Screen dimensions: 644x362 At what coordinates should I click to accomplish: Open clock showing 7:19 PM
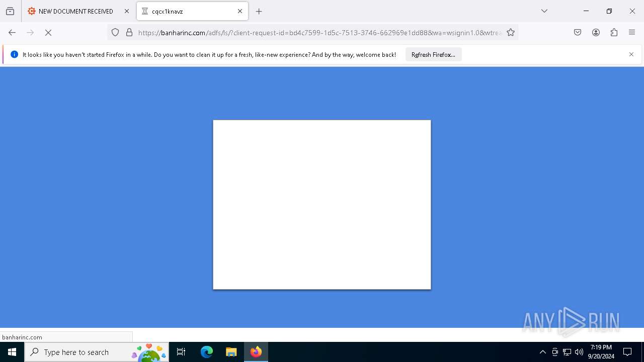pos(601,352)
